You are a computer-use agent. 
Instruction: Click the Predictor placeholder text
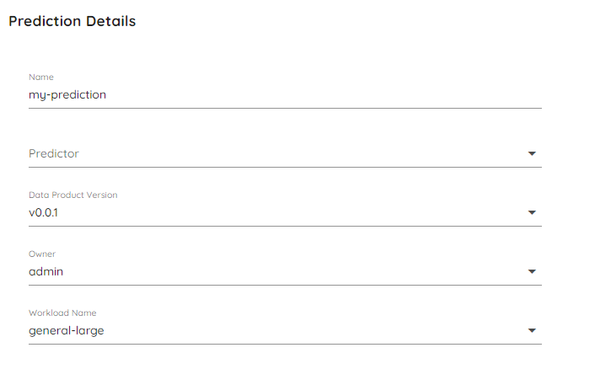click(54, 153)
